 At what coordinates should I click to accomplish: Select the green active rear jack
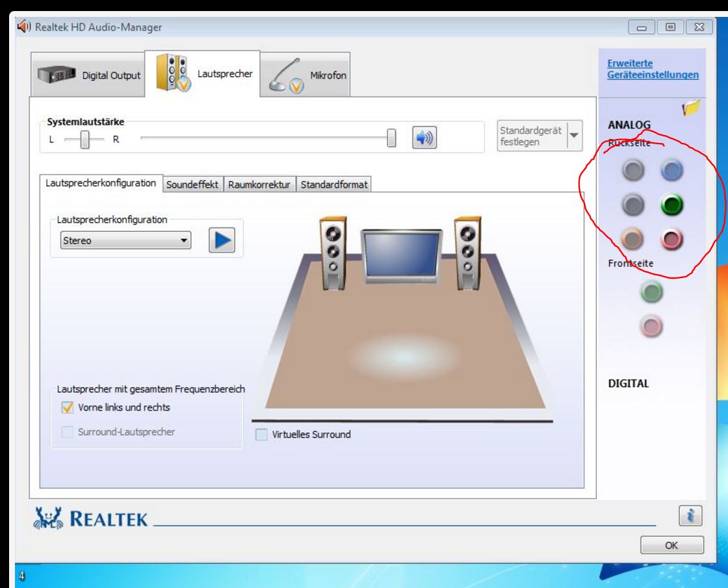672,205
